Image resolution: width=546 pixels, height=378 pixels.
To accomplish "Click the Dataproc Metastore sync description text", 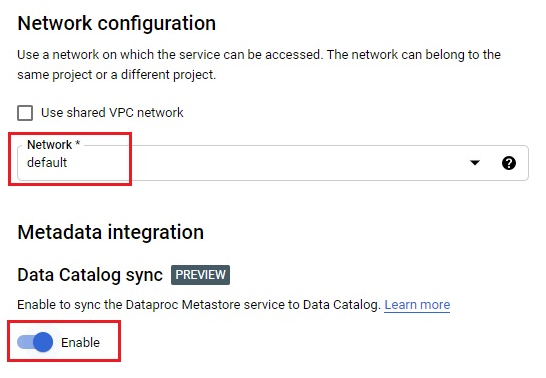I will click(x=198, y=305).
